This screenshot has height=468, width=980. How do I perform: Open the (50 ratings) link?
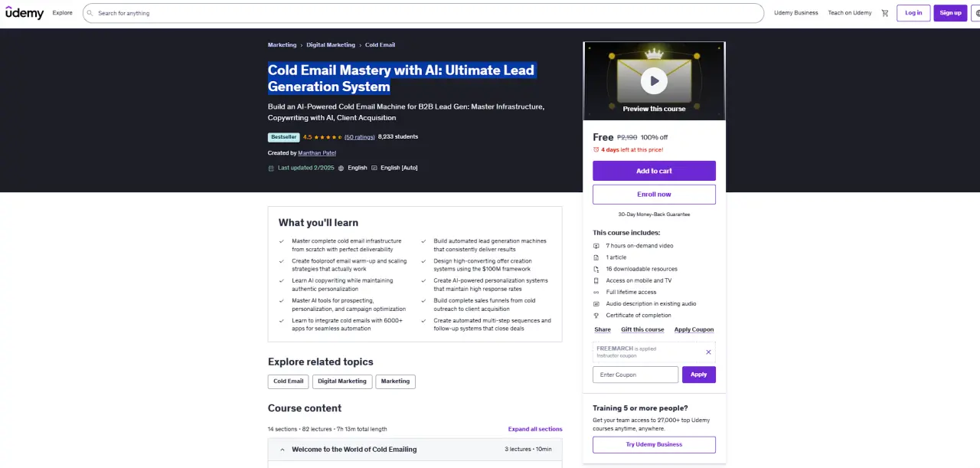(359, 137)
